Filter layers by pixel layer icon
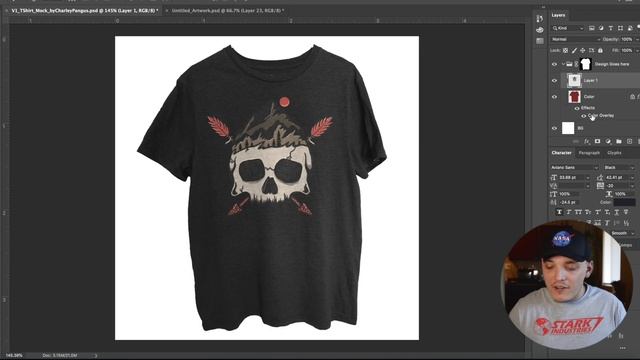 coord(591,28)
